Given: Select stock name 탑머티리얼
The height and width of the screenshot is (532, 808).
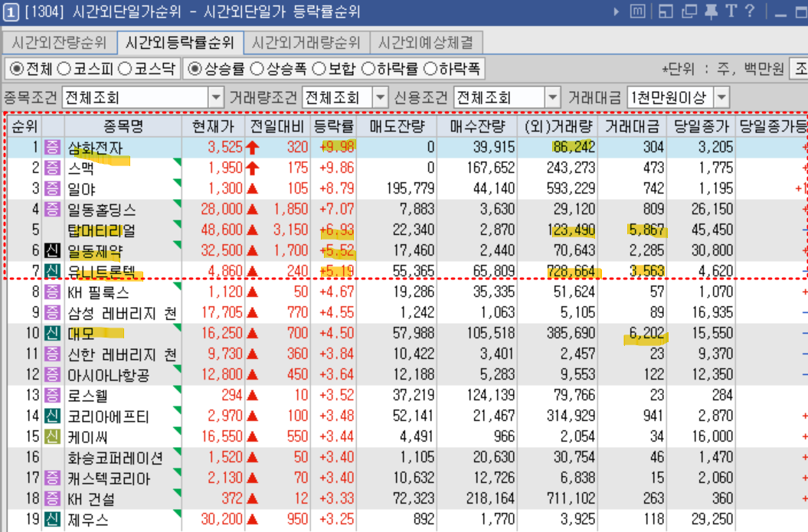Looking at the screenshot, I should coord(102,230).
